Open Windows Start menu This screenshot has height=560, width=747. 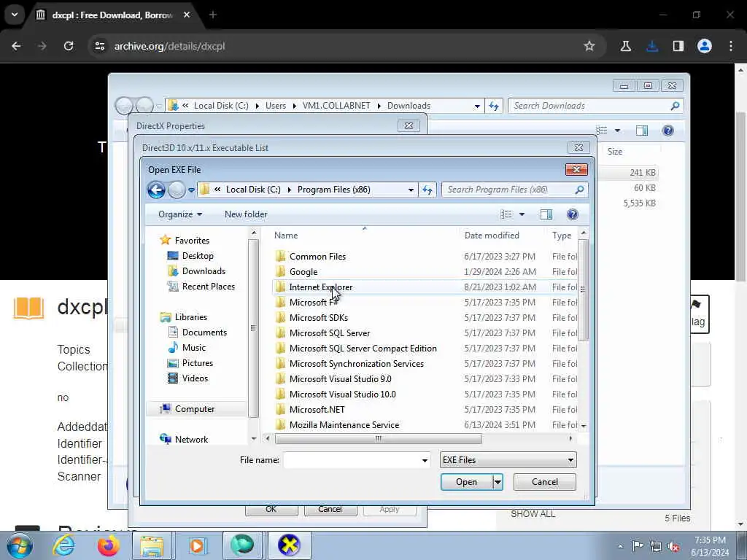(20, 545)
